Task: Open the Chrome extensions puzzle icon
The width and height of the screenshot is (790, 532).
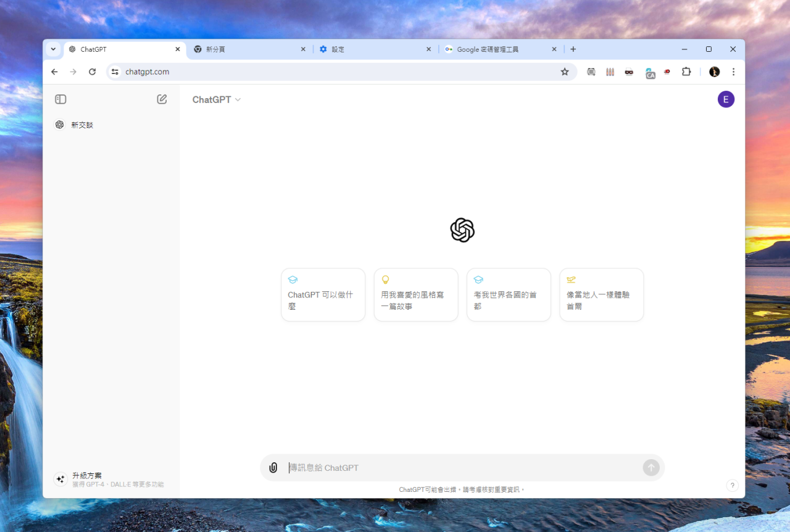Action: tap(686, 72)
